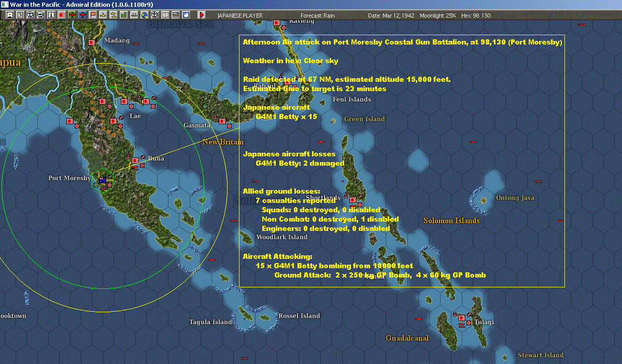
Task: Click the double yellow aircraft toolbar icon
Action: pyautogui.click(x=113, y=15)
